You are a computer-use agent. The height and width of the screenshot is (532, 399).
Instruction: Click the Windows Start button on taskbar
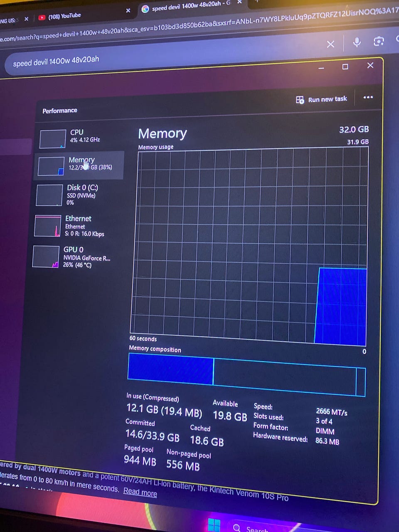pos(214,525)
